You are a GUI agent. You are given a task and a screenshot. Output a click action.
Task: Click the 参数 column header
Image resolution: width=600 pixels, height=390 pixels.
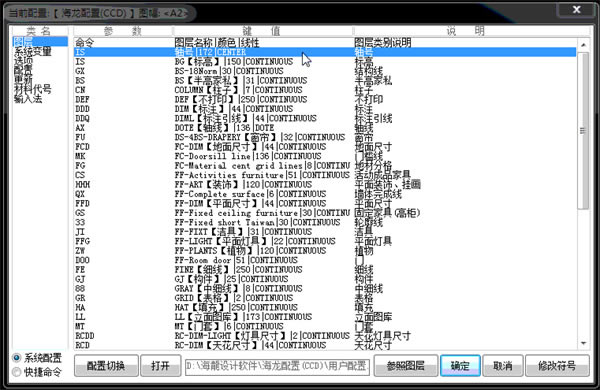[x=122, y=31]
